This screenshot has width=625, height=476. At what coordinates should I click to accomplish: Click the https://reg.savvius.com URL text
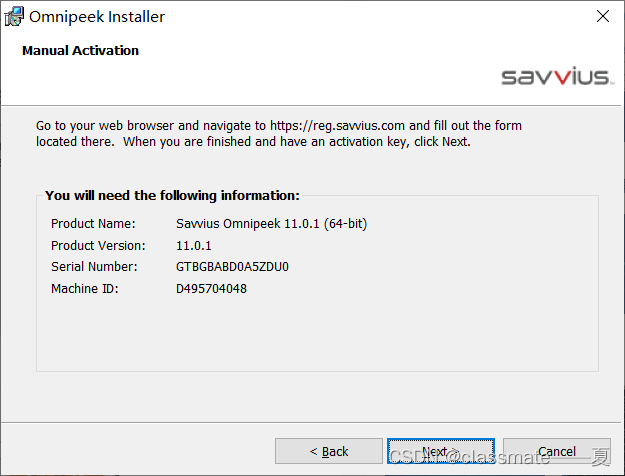337,126
